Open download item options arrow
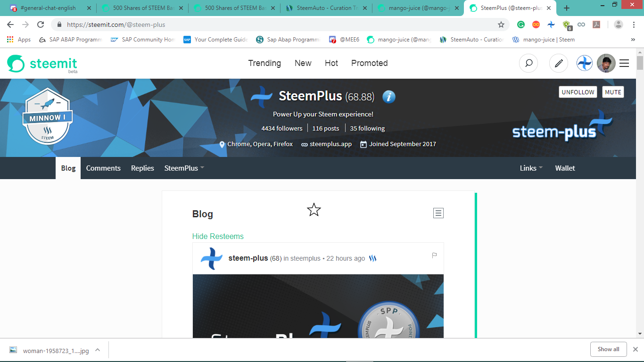The width and height of the screenshot is (644, 362). coord(98,350)
